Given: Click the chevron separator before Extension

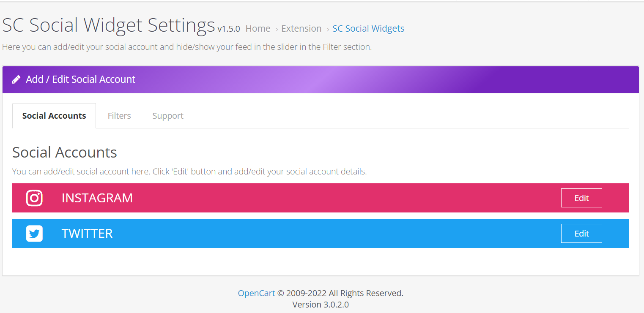Looking at the screenshot, I should coord(277,29).
